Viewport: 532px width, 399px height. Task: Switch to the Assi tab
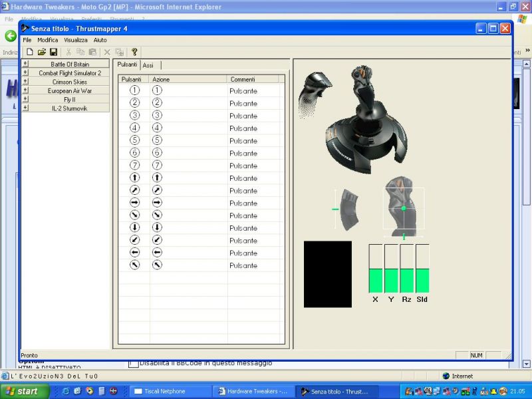coord(148,65)
